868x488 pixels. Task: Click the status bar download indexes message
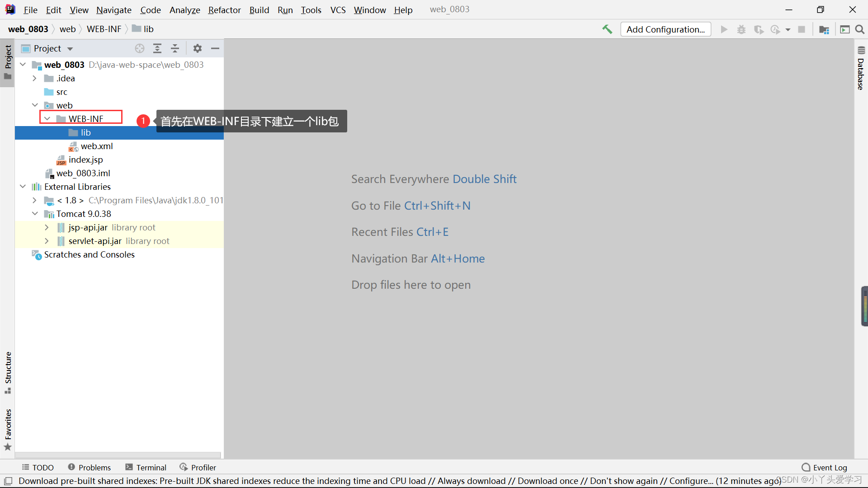pos(400,481)
